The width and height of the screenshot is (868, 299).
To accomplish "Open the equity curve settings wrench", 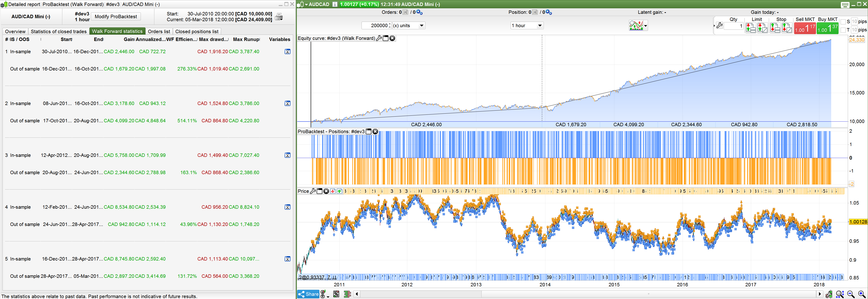I will click(x=379, y=38).
